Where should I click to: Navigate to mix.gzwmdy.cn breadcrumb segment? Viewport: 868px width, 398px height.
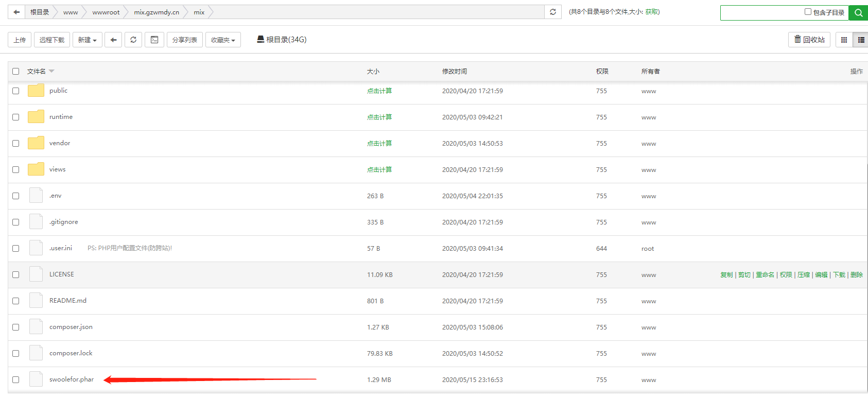157,12
